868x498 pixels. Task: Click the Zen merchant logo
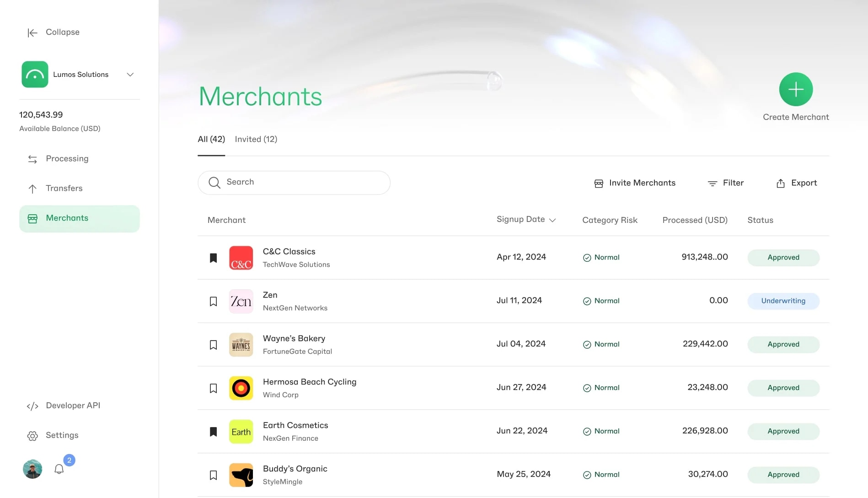pyautogui.click(x=241, y=301)
